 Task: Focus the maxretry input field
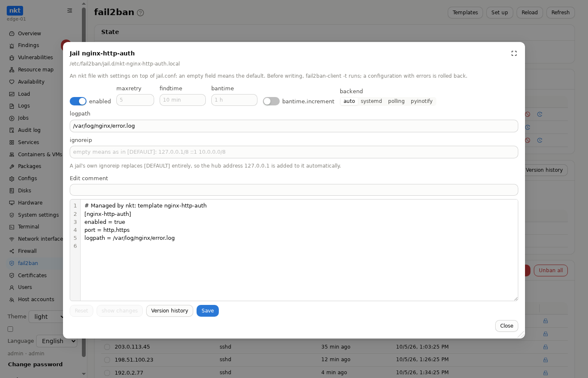(x=135, y=100)
